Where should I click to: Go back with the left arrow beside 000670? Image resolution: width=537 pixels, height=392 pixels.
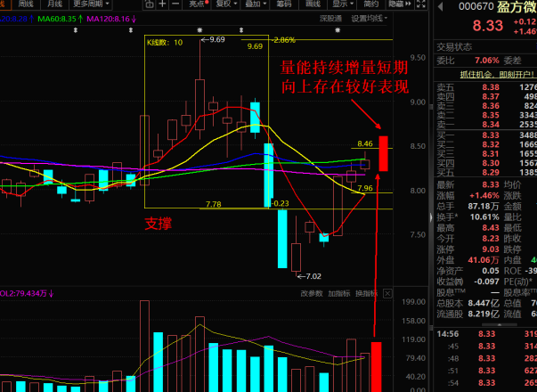point(440,6)
